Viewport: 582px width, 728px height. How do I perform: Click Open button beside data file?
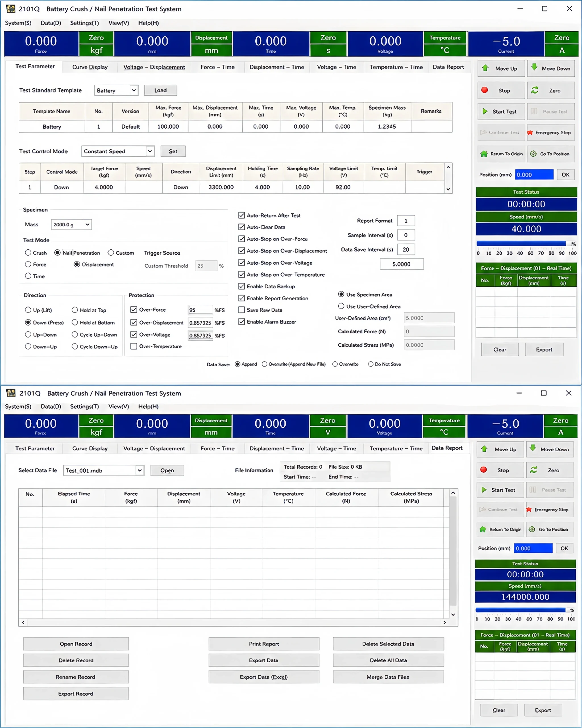point(167,470)
